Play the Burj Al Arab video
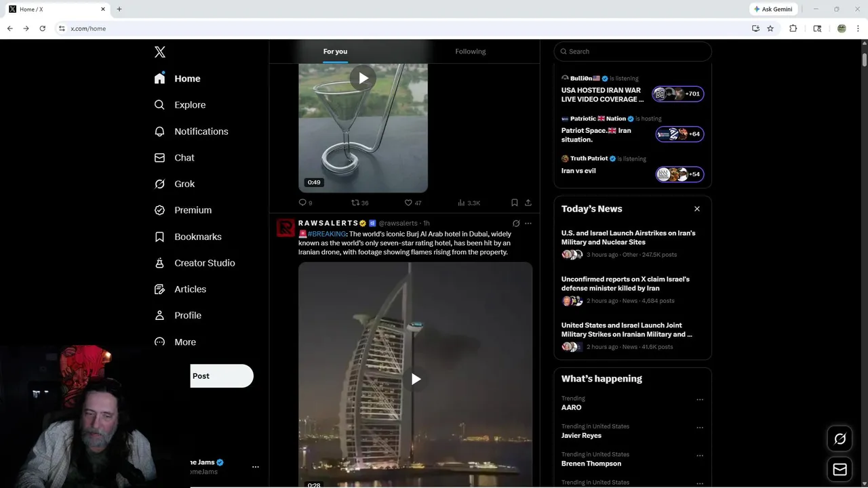Viewport: 868px width, 488px height. pos(416,379)
